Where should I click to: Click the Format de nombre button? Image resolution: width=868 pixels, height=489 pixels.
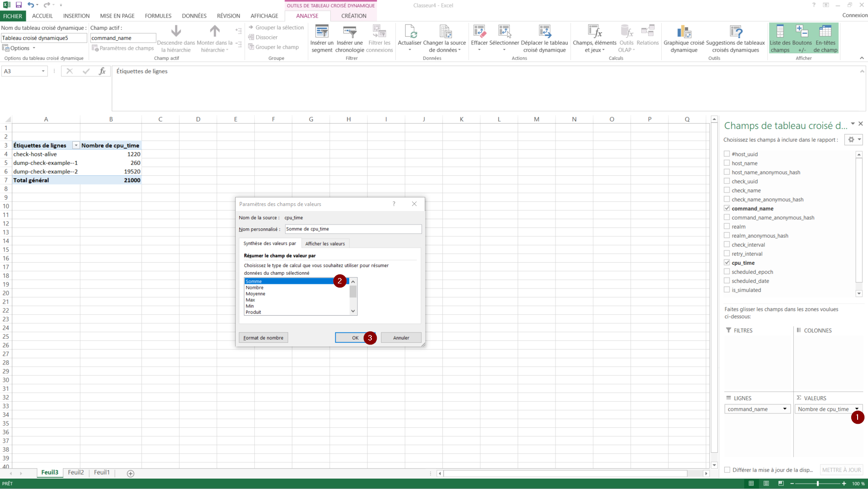(263, 338)
